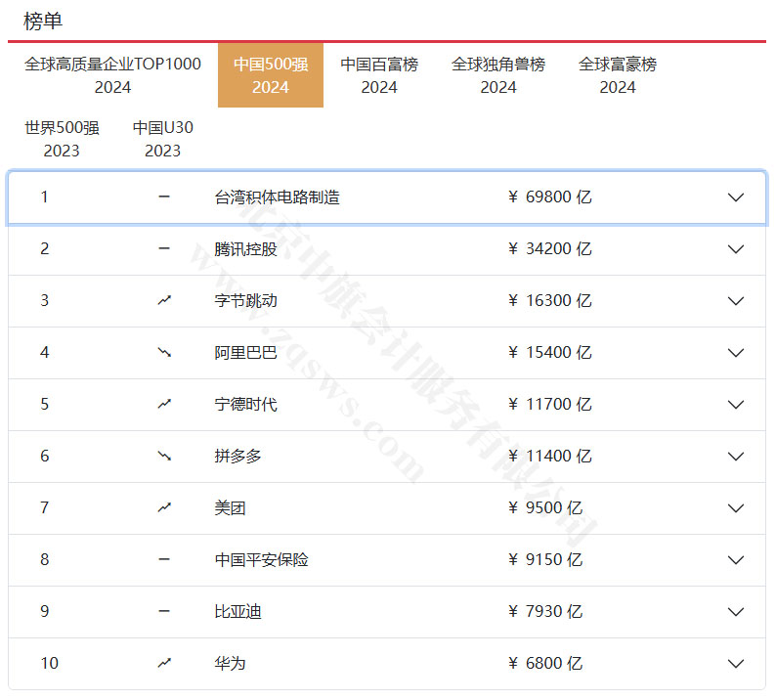
Task: Click company name 比亚迪
Action: pos(237,611)
